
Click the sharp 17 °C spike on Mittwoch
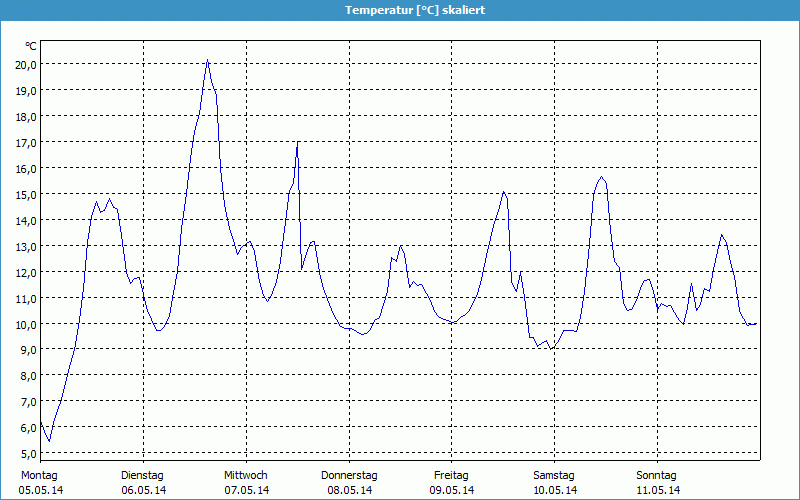(297, 143)
